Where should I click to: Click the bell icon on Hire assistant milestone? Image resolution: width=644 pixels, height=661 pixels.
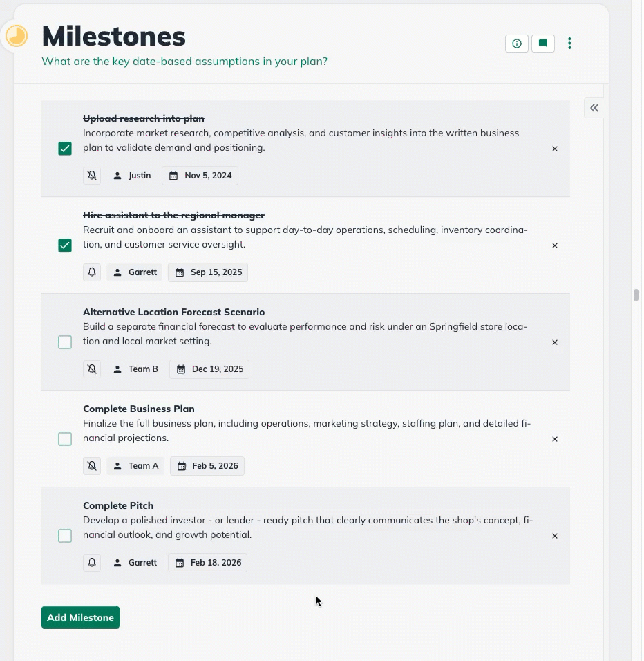[91, 272]
